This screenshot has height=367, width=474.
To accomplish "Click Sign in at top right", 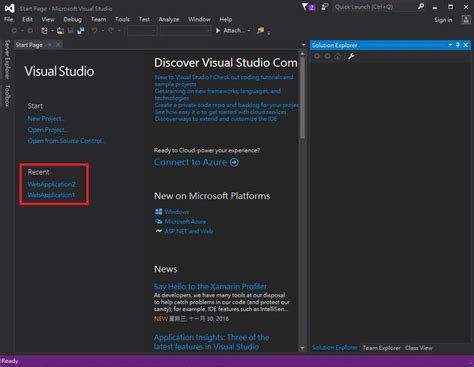I will point(443,20).
